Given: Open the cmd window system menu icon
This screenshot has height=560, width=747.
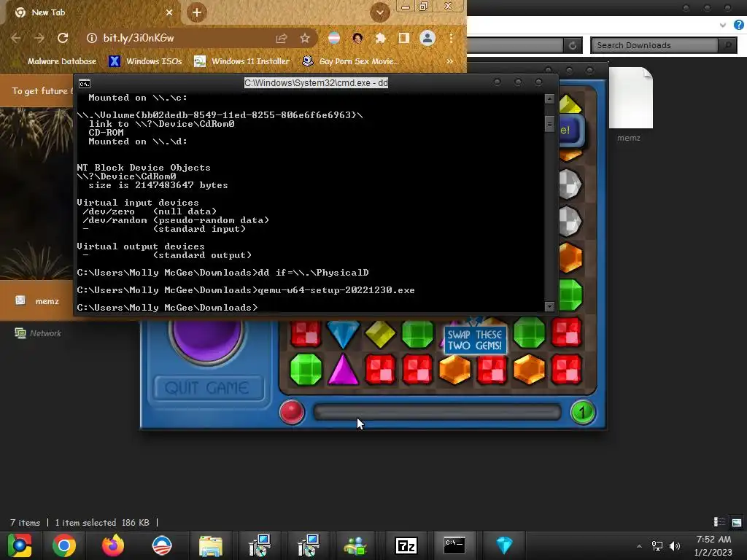Looking at the screenshot, I should (85, 84).
